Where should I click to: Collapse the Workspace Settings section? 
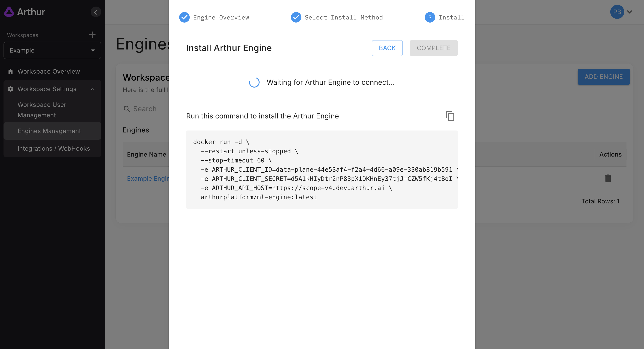click(x=92, y=89)
